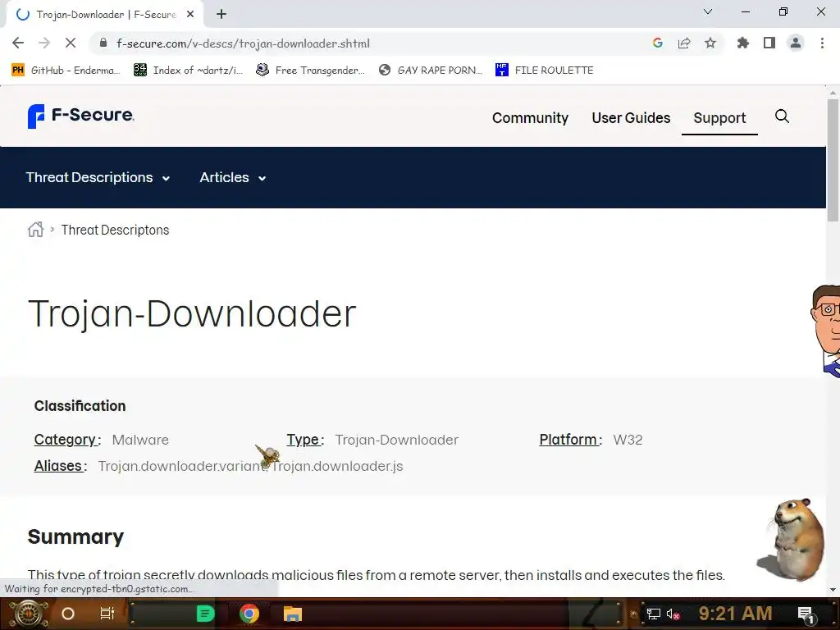This screenshot has width=840, height=630.
Task: Open the Index of ~dartz bookmark
Action: point(188,71)
